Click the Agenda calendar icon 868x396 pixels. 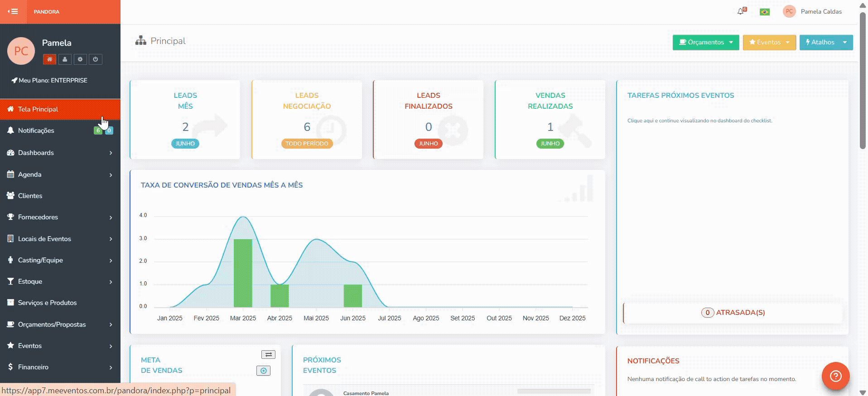10,174
